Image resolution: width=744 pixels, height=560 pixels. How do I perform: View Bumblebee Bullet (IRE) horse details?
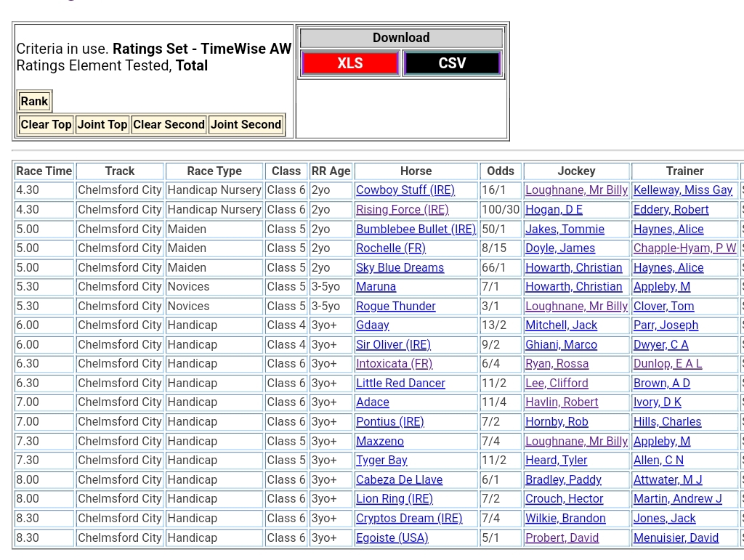[x=416, y=229]
